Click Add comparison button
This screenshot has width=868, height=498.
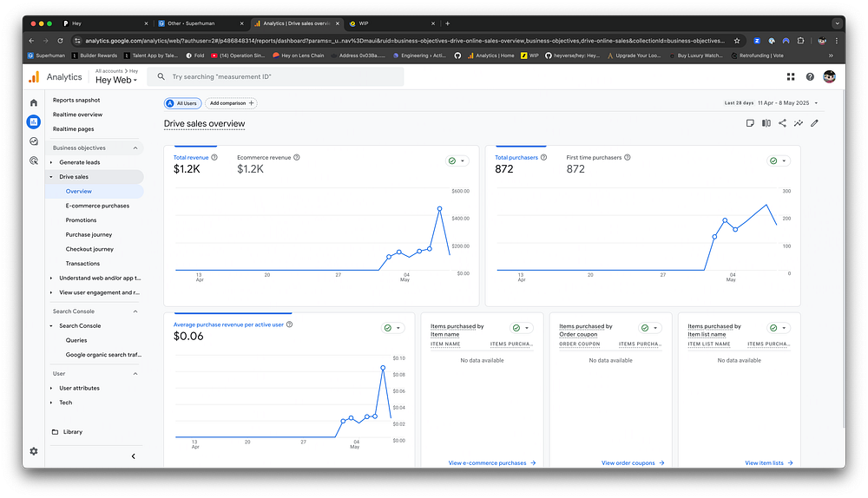[232, 103]
